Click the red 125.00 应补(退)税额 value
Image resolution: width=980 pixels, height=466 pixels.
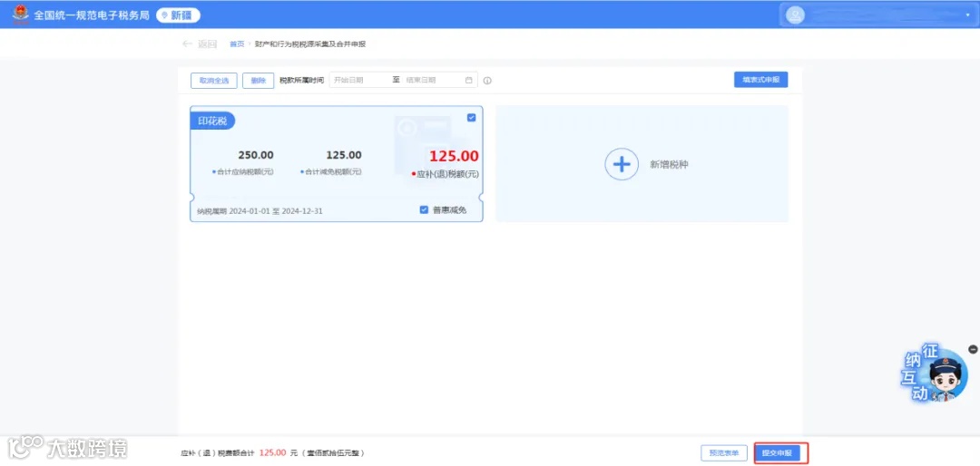[454, 156]
